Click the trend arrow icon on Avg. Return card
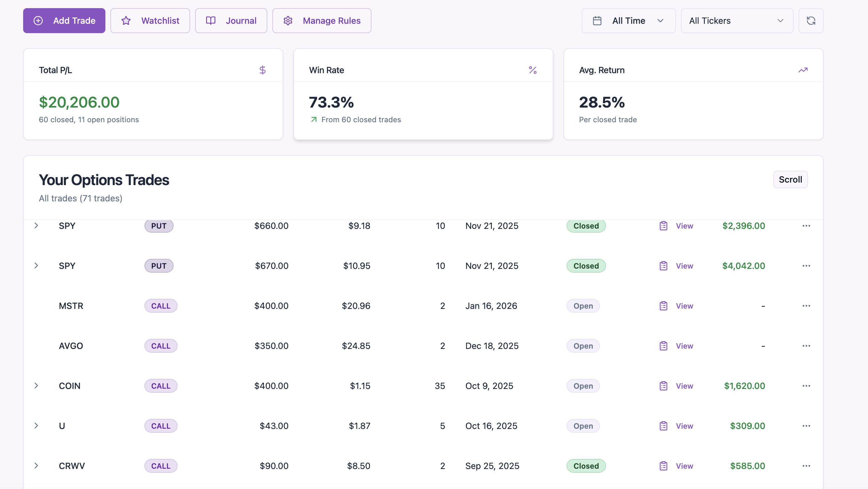 (803, 70)
